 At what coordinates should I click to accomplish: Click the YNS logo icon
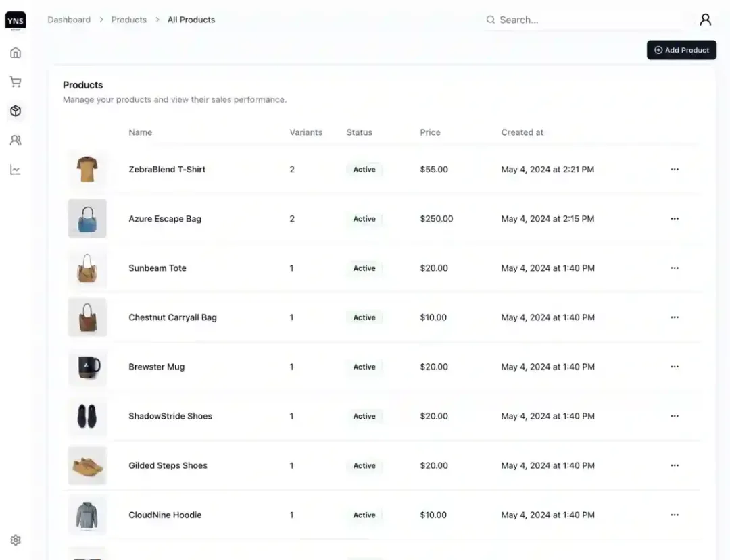[16, 20]
